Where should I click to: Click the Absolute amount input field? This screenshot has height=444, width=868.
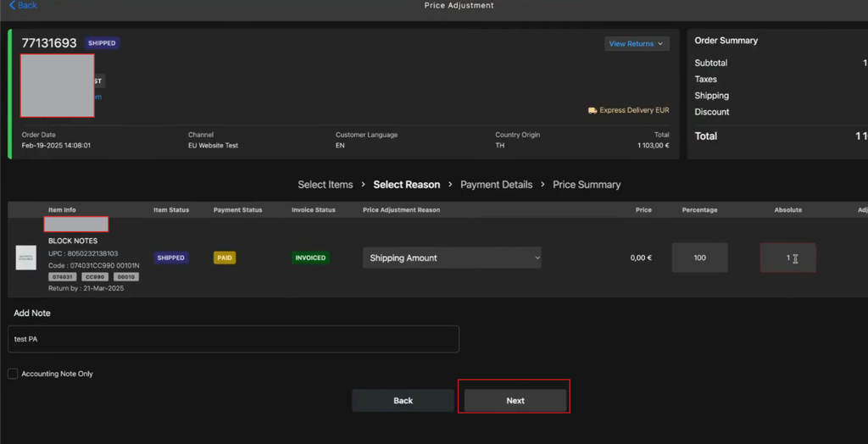tap(787, 258)
